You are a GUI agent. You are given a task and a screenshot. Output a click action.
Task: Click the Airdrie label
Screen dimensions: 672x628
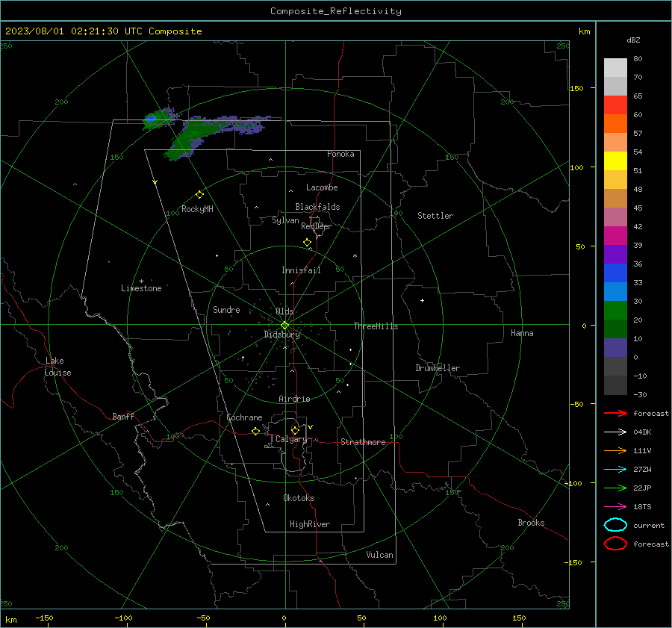coord(294,399)
